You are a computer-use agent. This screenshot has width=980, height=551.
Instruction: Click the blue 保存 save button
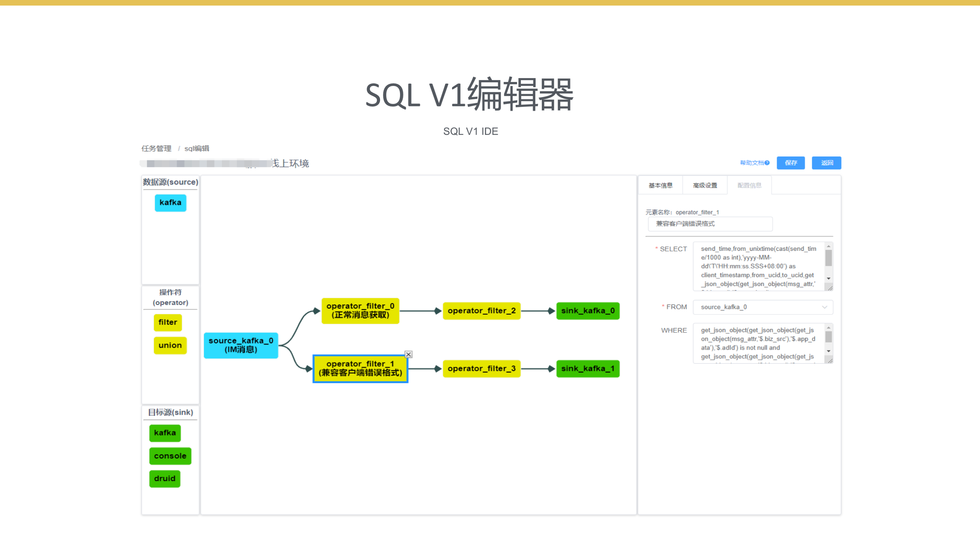tap(790, 163)
